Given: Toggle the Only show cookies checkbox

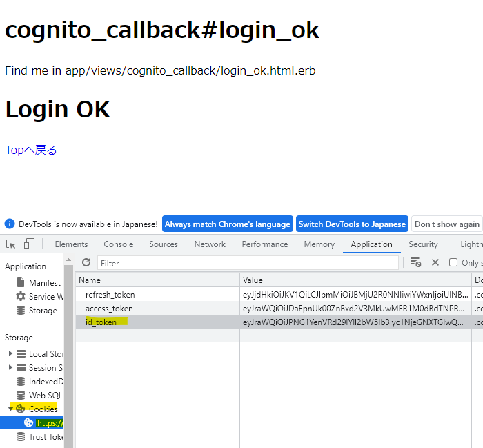Looking at the screenshot, I should tap(453, 262).
